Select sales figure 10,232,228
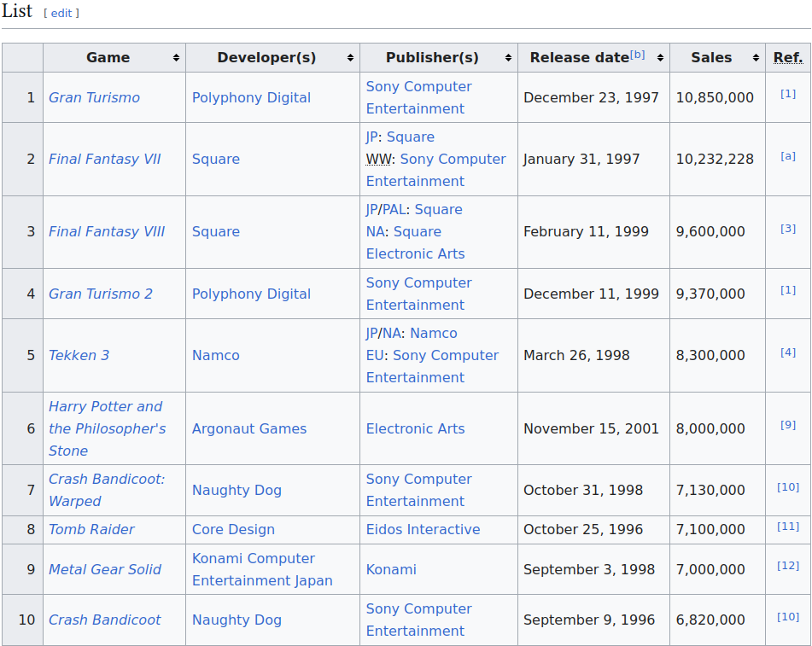The height and width of the screenshot is (646, 812). tap(715, 159)
